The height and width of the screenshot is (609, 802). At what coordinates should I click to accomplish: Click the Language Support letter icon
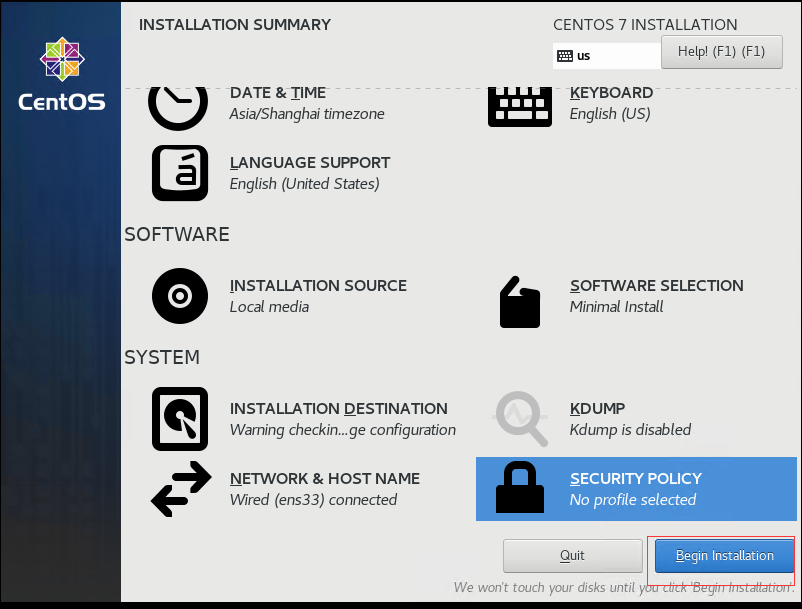pos(180,173)
